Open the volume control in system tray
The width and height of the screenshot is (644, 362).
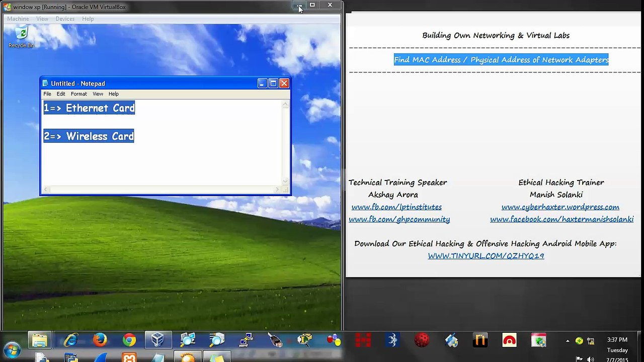(x=590, y=359)
